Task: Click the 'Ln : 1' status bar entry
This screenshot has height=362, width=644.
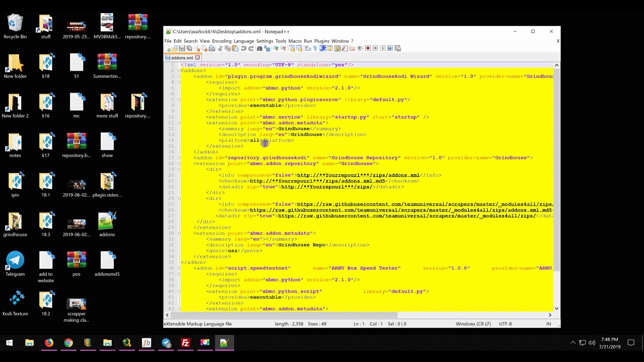Action: coord(359,324)
